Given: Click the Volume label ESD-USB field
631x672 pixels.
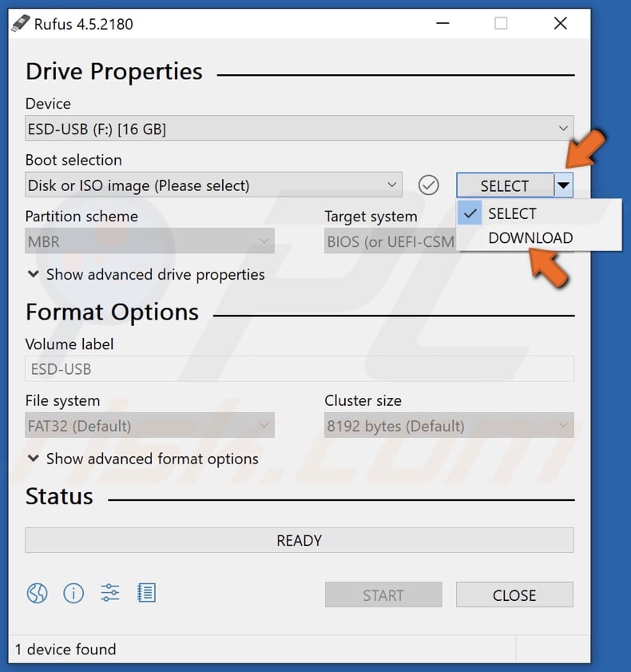Looking at the screenshot, I should point(300,368).
